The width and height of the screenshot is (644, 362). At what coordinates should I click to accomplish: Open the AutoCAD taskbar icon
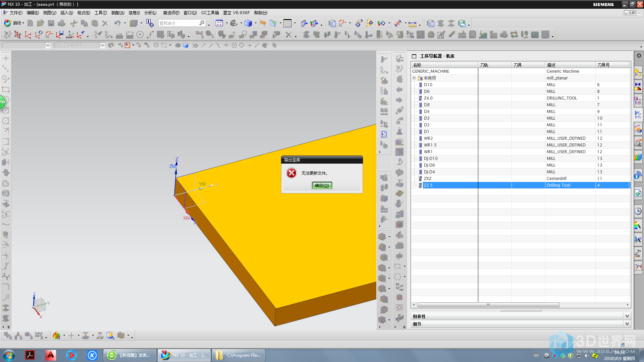(51, 355)
